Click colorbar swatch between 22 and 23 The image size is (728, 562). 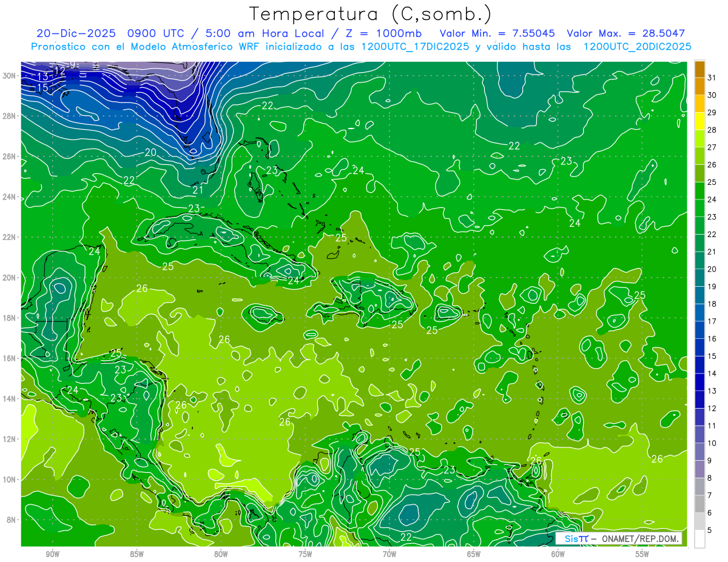699,226
